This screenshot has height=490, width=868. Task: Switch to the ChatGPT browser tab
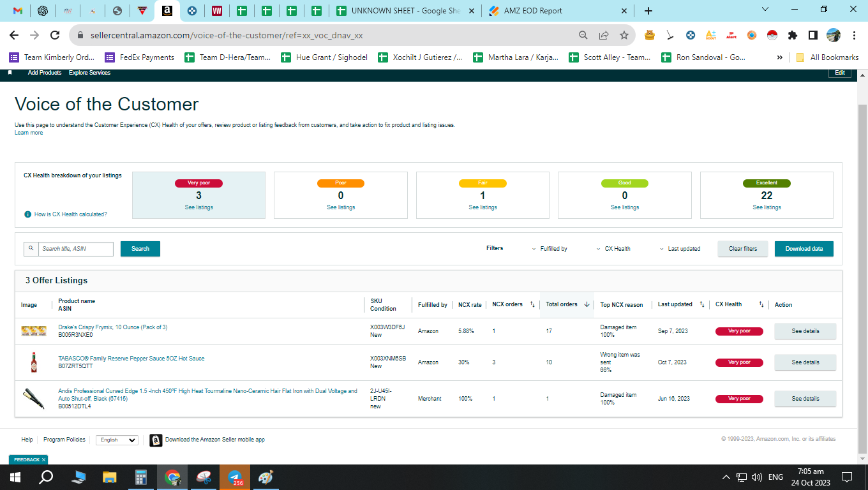point(43,11)
